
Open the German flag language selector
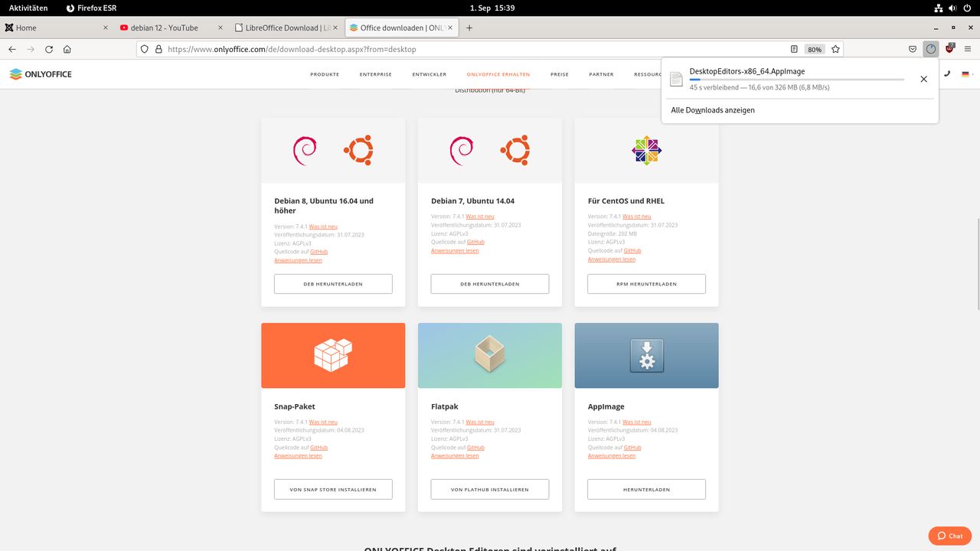(x=967, y=74)
